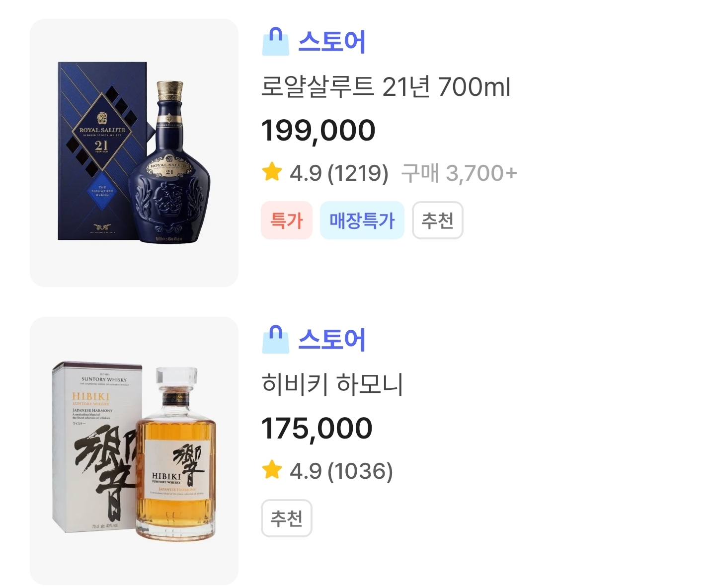This screenshot has height=588, width=715.
Task: Open the 히비키 하모니 product title
Action: pyautogui.click(x=332, y=384)
